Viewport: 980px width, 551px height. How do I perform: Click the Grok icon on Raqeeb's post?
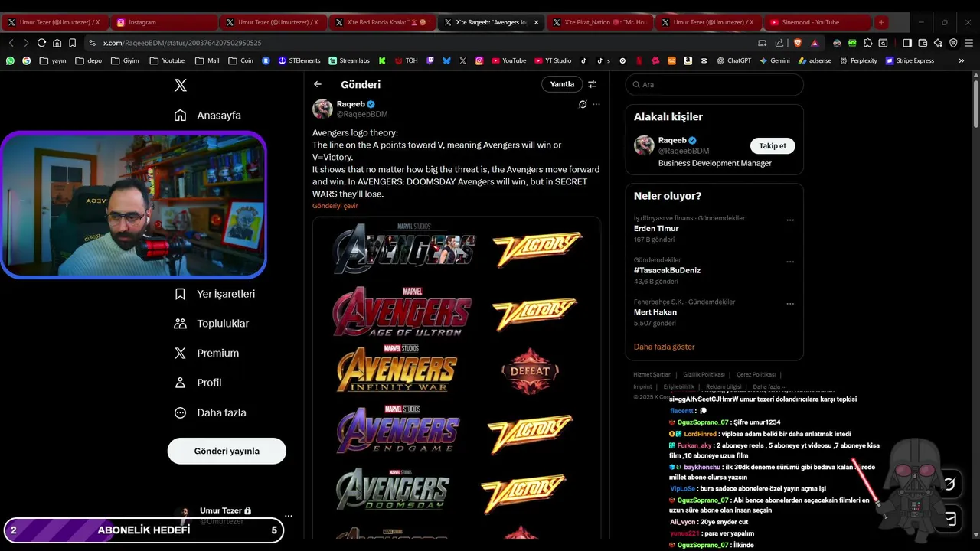583,104
